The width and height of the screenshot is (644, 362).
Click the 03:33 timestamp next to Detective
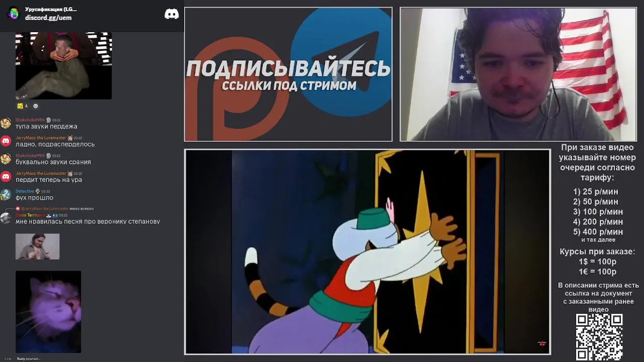pyautogui.click(x=45, y=191)
